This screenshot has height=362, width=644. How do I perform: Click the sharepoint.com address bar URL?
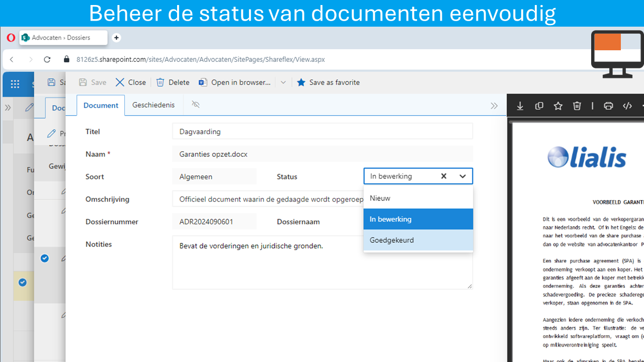(x=201, y=59)
